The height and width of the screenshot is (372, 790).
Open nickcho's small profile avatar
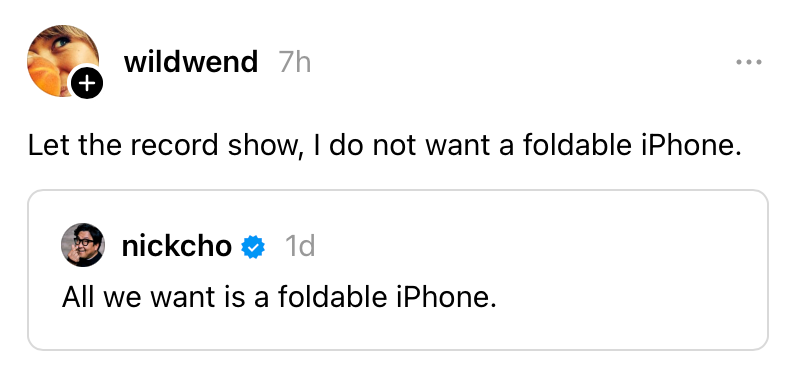83,245
